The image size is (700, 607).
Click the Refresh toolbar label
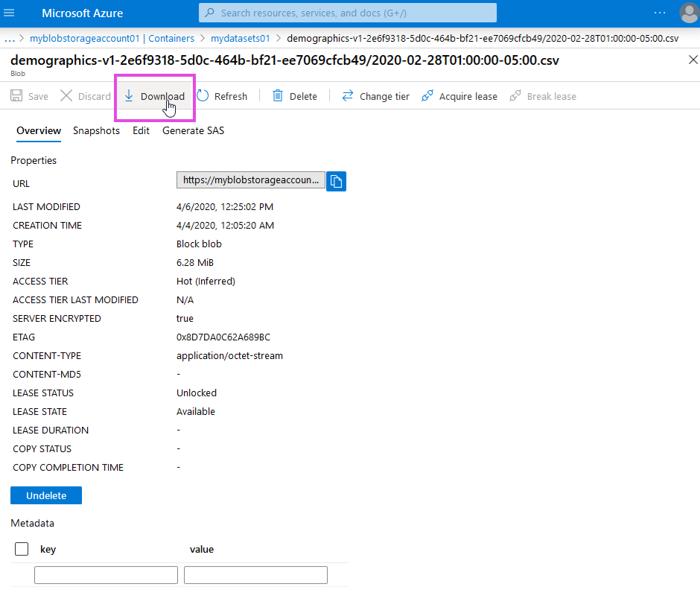click(230, 96)
